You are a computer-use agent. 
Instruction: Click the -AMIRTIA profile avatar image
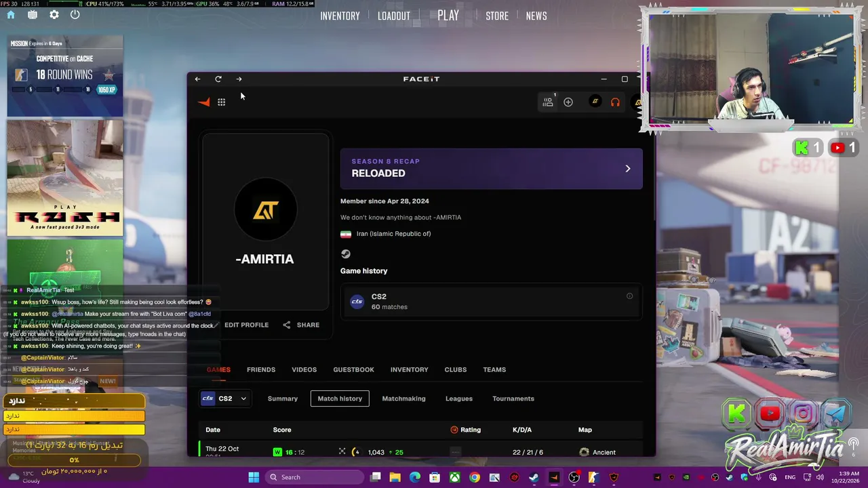coord(265,211)
